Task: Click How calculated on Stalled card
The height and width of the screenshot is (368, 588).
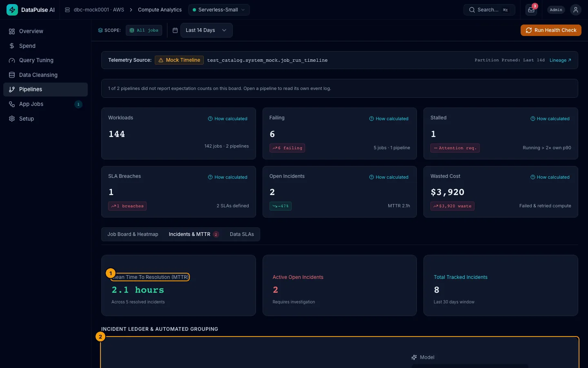Action: click(550, 119)
